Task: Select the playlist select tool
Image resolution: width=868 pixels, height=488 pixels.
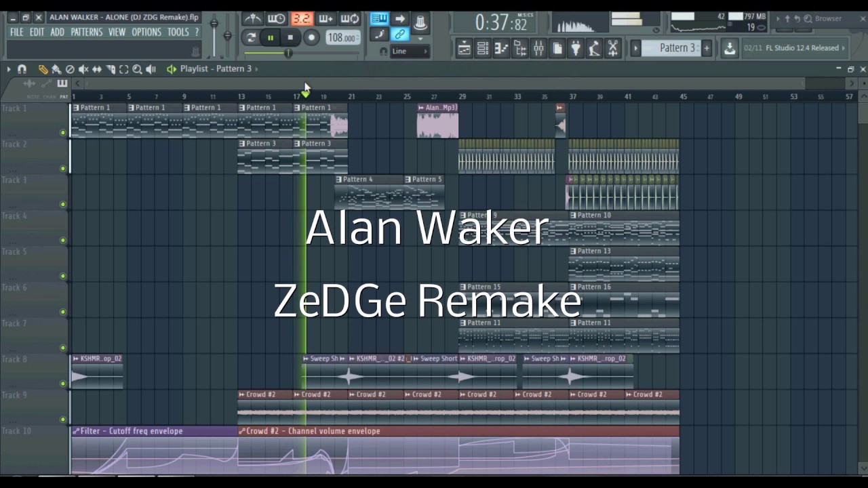Action: click(124, 69)
